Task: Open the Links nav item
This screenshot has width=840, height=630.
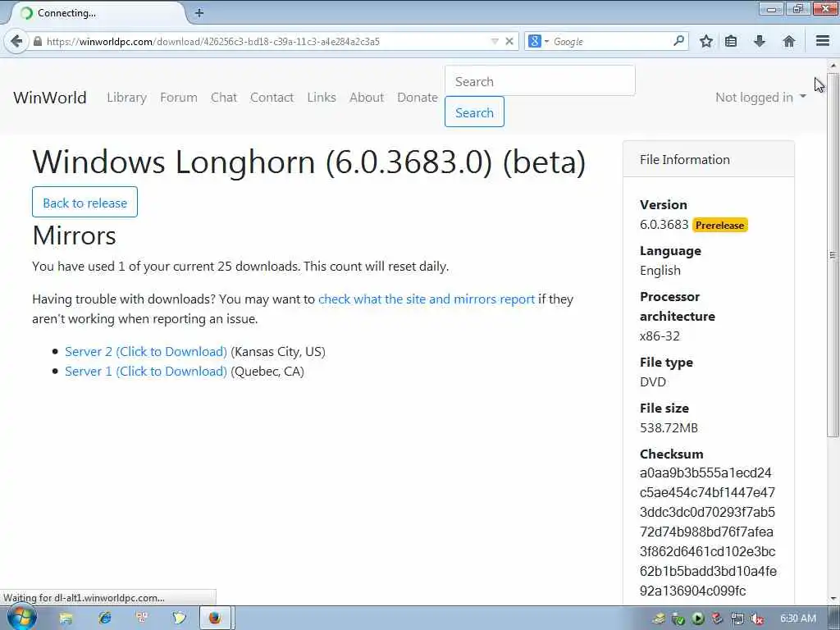Action: 322,98
